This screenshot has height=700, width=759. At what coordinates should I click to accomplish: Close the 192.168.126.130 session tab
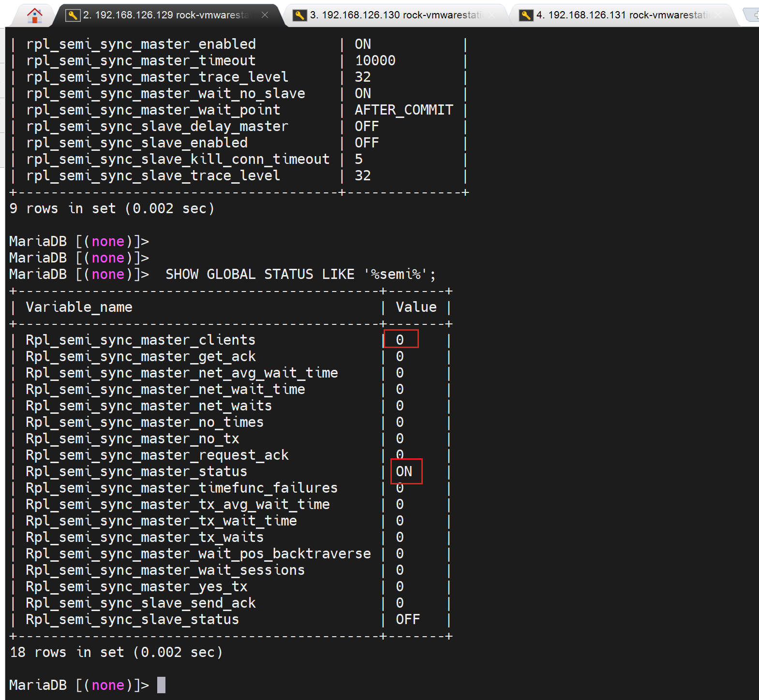[491, 15]
